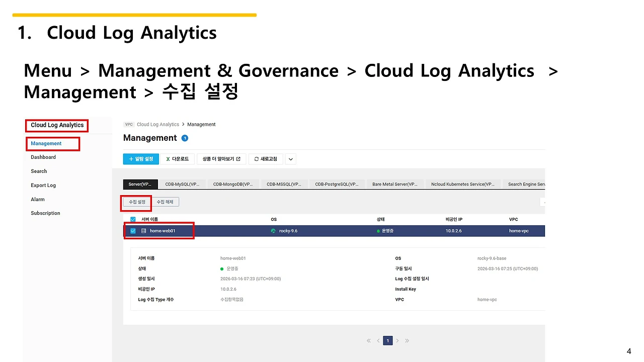
Task: Open Subscription in the sidebar
Action: (45, 213)
